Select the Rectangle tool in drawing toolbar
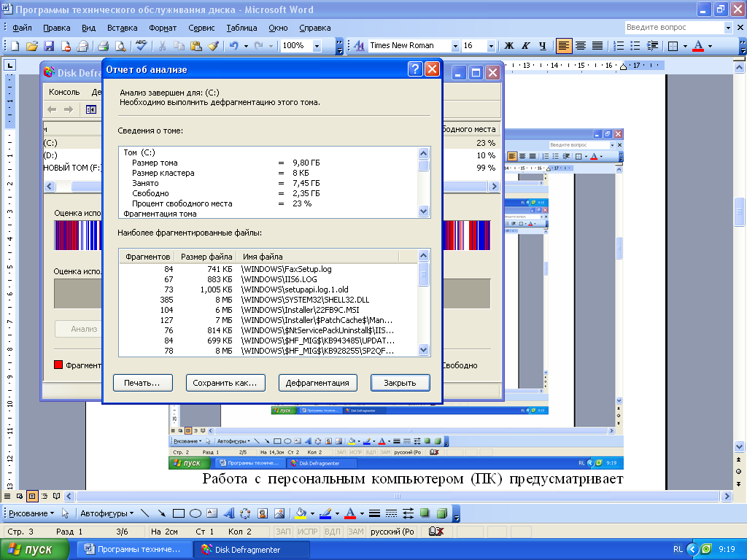The height and width of the screenshot is (560, 747). (179, 513)
